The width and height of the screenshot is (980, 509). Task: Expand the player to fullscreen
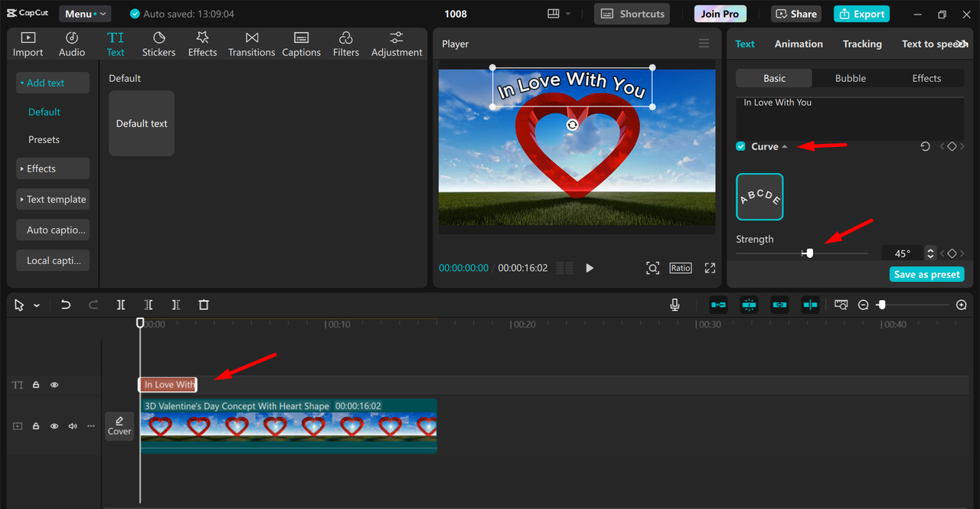(x=710, y=268)
